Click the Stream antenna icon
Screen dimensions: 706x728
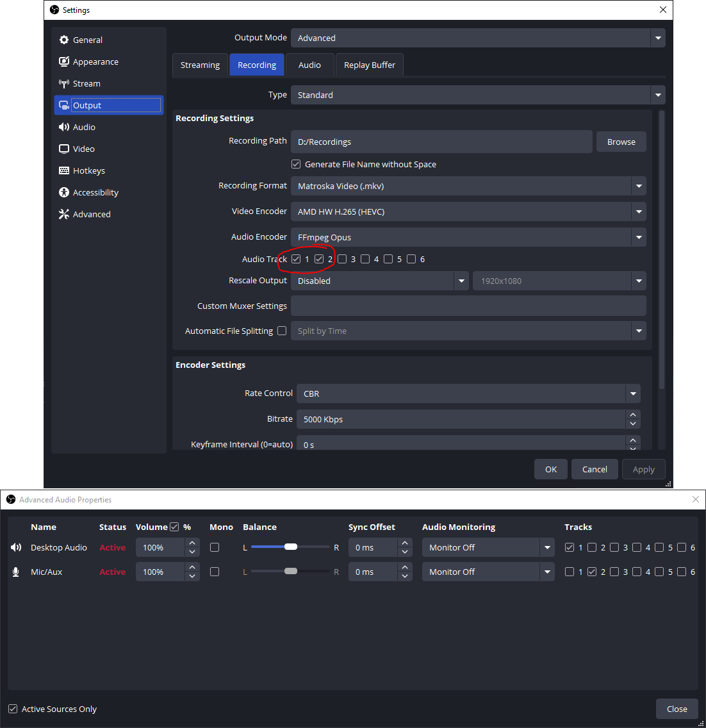pyautogui.click(x=64, y=83)
